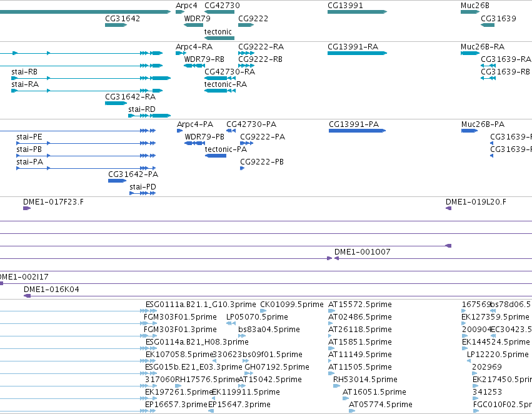
Task: Select the CG31639 gene
Action: [488, 25]
